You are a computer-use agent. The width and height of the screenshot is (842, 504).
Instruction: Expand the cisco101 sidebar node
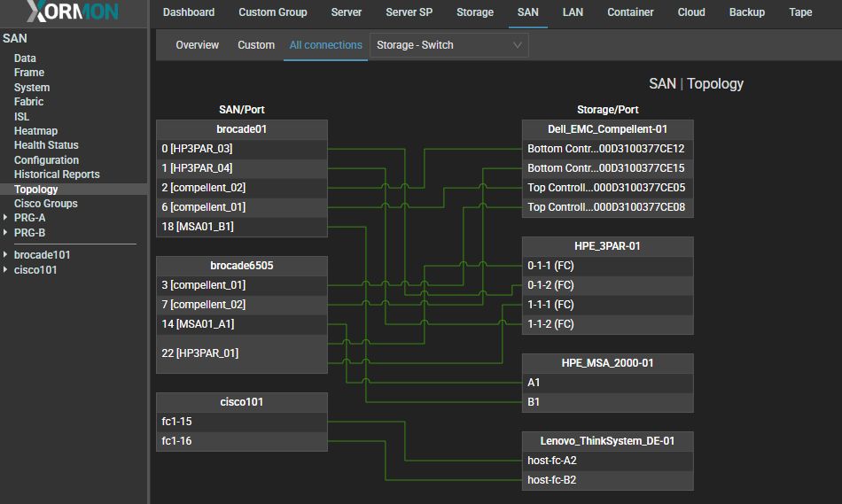pyautogui.click(x=6, y=270)
